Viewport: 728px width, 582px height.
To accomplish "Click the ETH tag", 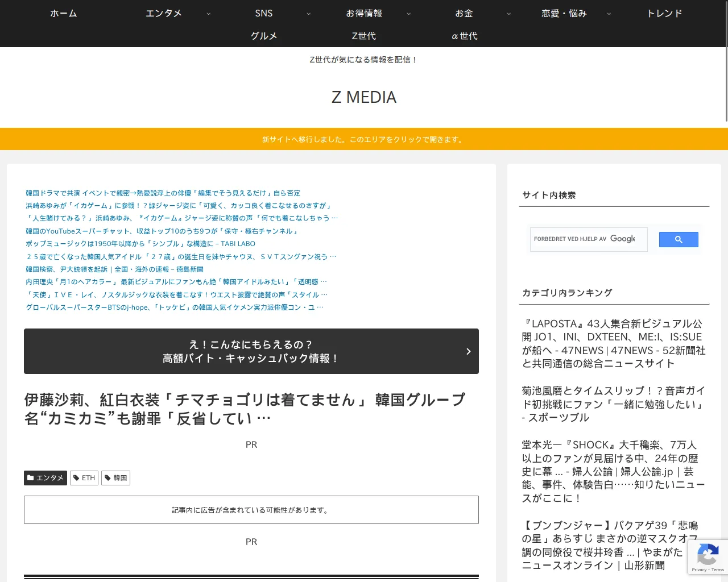I will point(84,478).
